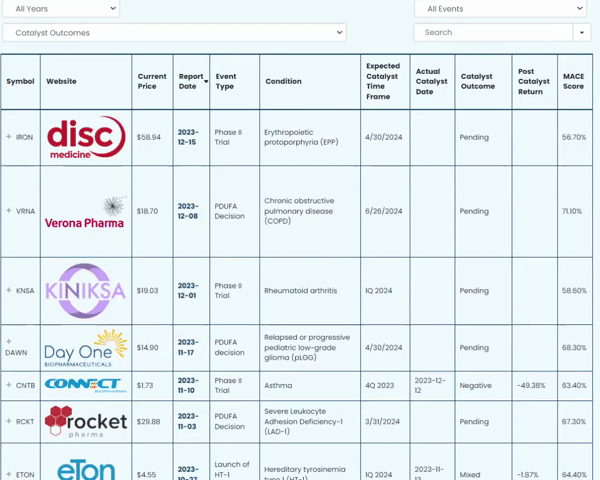Click the Event Type column header

tap(226, 82)
